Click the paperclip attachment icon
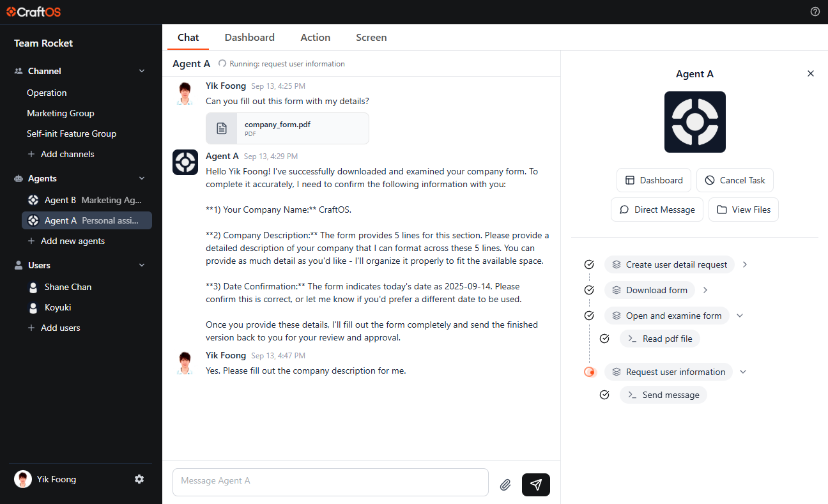828x504 pixels. click(x=505, y=485)
